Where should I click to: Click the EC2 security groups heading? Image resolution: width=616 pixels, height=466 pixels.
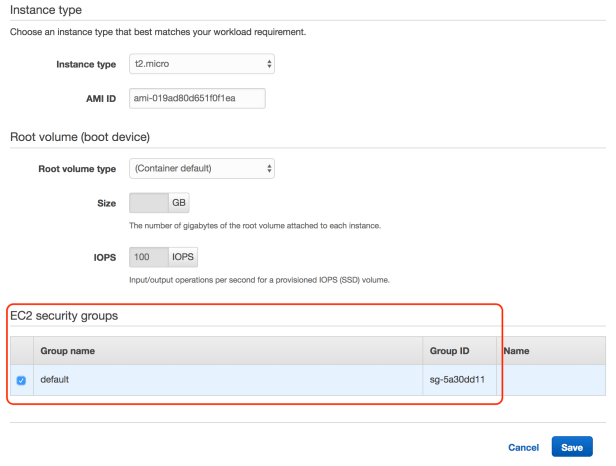pyautogui.click(x=63, y=316)
